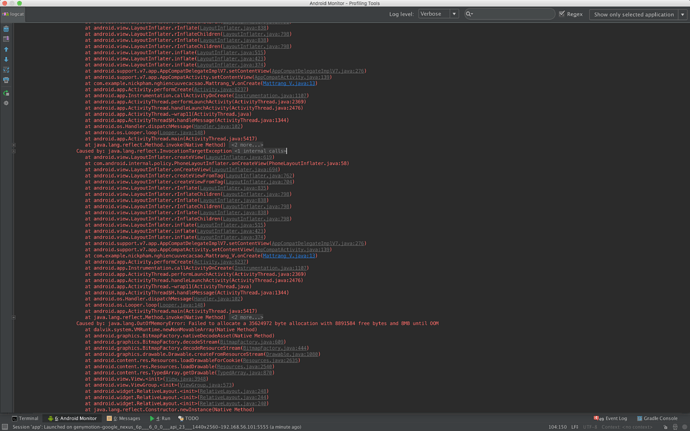Open the Show only selected application filter
690x431 pixels.
tap(636, 14)
